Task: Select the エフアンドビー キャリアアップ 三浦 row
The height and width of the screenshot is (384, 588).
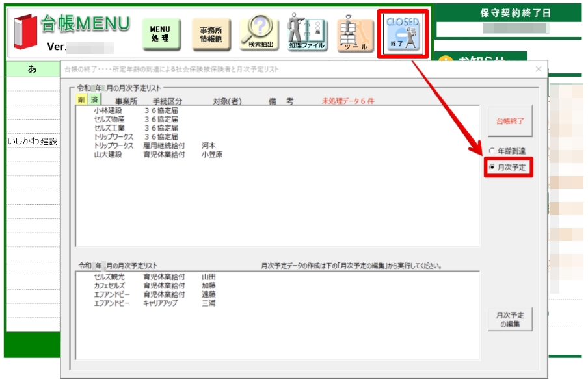Action: pos(278,303)
